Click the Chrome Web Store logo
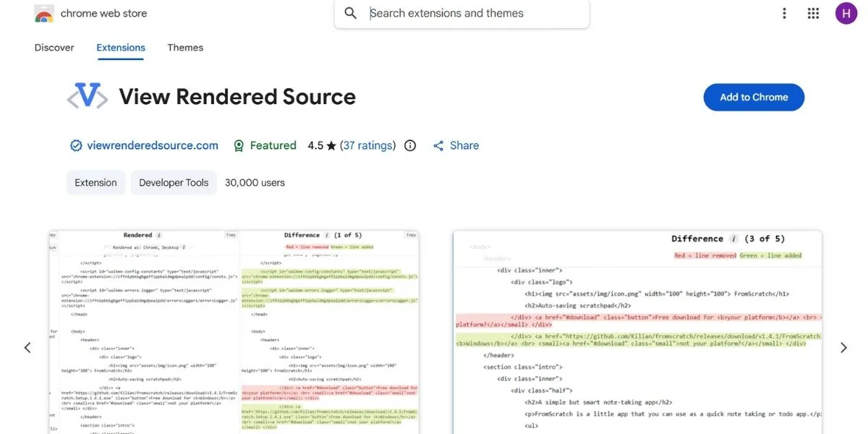This screenshot has height=434, width=868. pyautogui.click(x=43, y=12)
